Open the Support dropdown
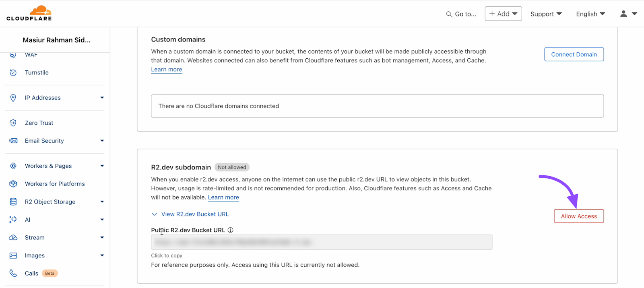The height and width of the screenshot is (288, 644). (x=546, y=14)
